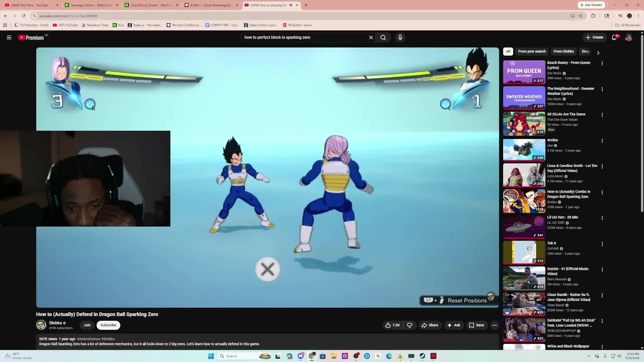
Task: Open options for All SSJ4s video
Action: (602, 115)
